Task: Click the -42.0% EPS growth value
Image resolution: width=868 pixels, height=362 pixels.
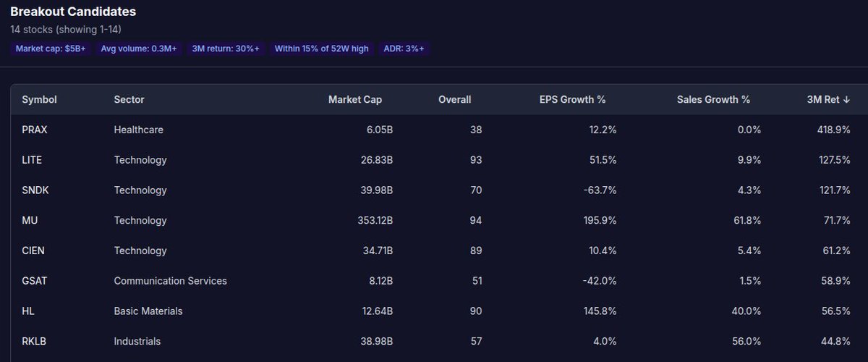Action: point(601,281)
